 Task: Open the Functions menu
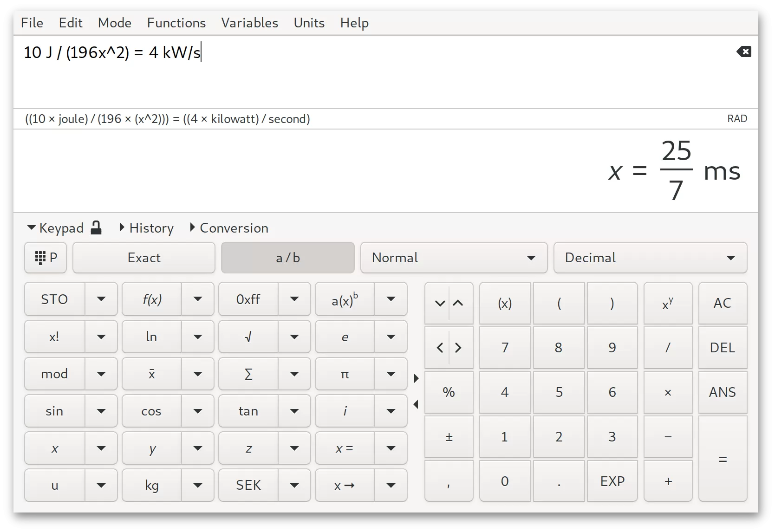176,23
